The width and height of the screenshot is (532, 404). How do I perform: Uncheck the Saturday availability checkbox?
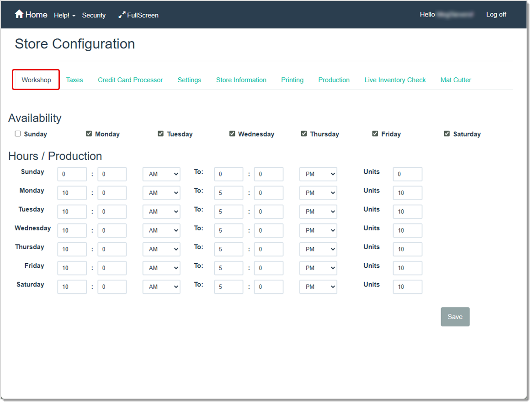pyautogui.click(x=447, y=133)
